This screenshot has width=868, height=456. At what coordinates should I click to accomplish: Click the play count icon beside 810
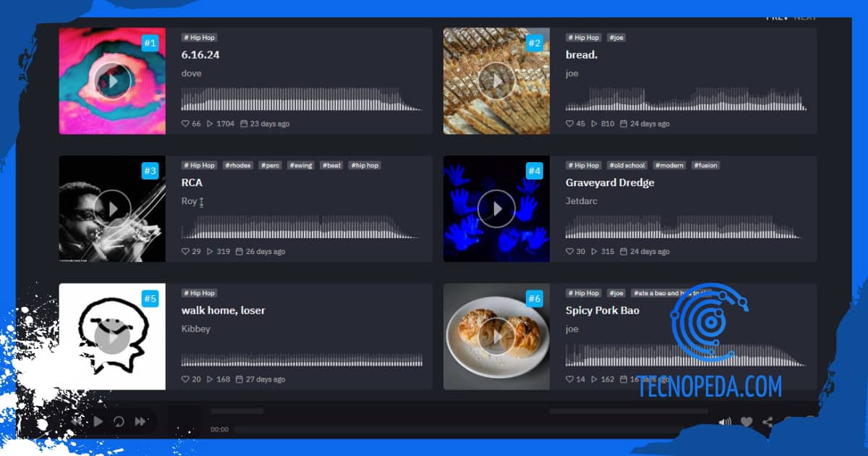click(x=595, y=124)
